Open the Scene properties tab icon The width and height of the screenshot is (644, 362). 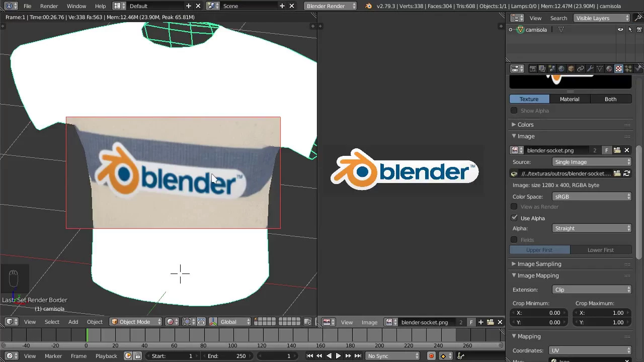[552, 68]
